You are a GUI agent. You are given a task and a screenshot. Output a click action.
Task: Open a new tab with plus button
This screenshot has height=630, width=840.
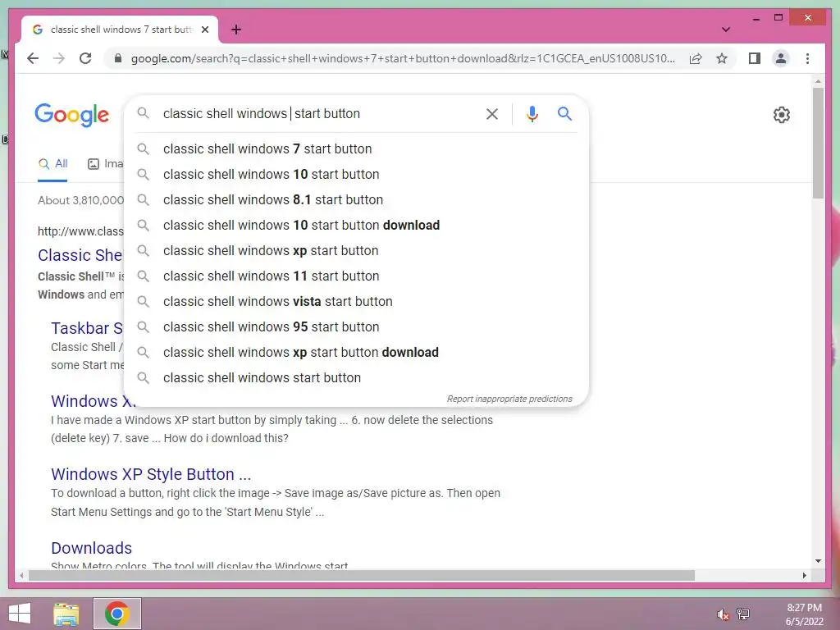[236, 30]
